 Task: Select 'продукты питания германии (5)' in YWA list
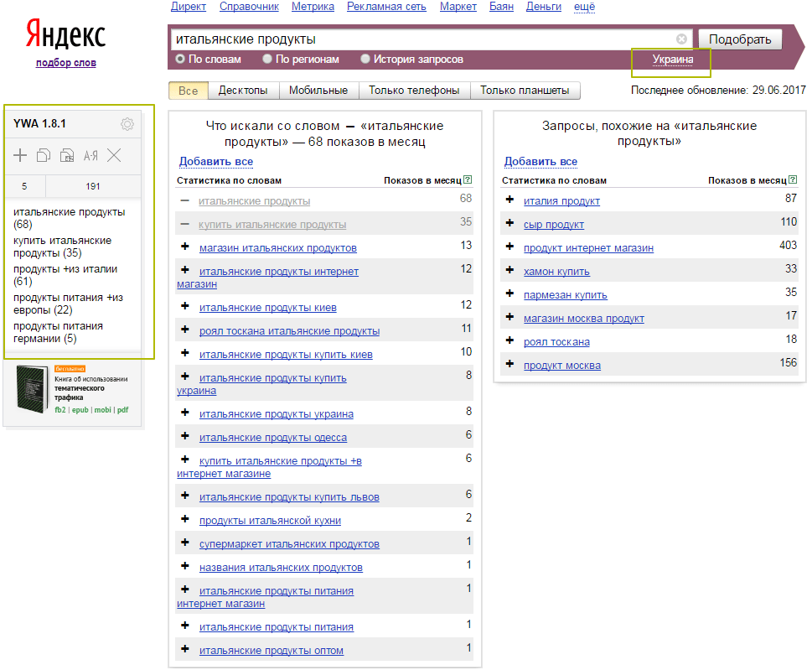[x=58, y=332]
